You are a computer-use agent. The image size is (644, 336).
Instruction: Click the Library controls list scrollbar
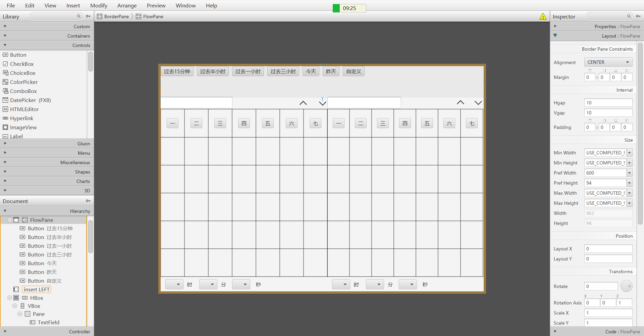91,61
